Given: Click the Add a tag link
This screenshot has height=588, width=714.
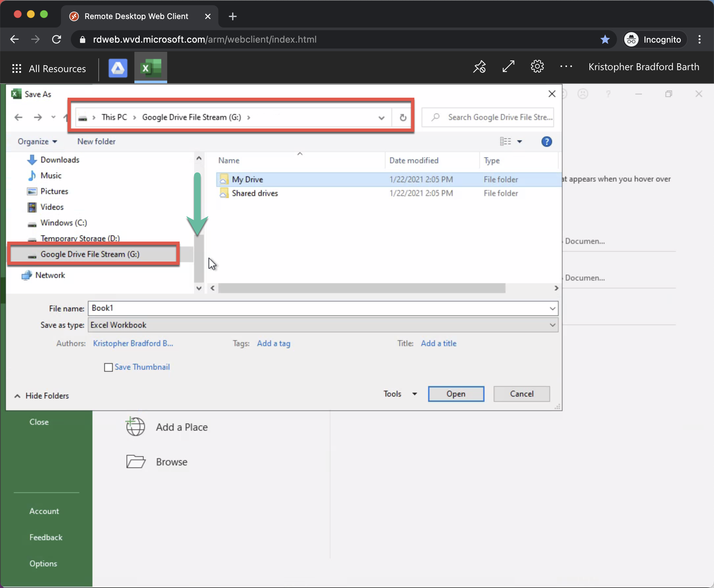Looking at the screenshot, I should click(273, 343).
